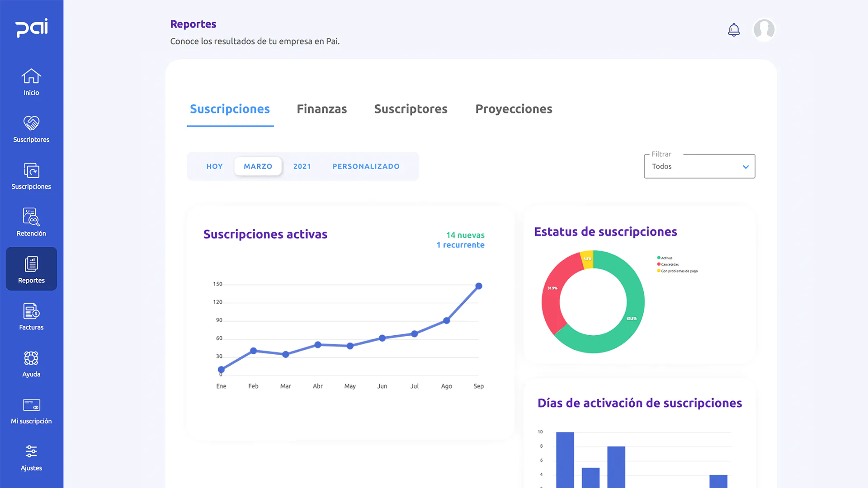This screenshot has width=868, height=488.
Task: Open the Ajustes settings section
Action: coord(31,457)
